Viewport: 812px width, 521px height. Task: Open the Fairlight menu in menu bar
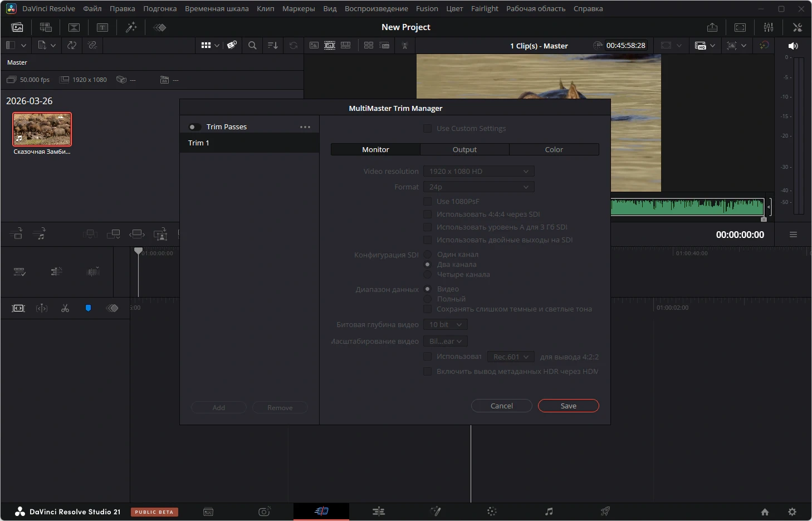485,9
